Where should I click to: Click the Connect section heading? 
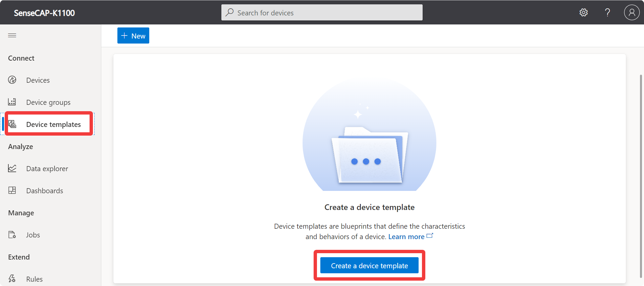click(x=21, y=58)
